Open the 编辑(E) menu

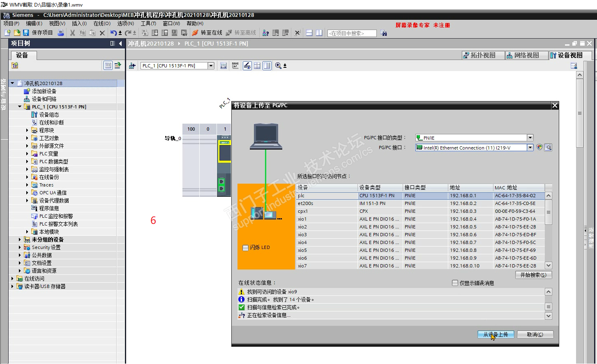click(x=34, y=23)
